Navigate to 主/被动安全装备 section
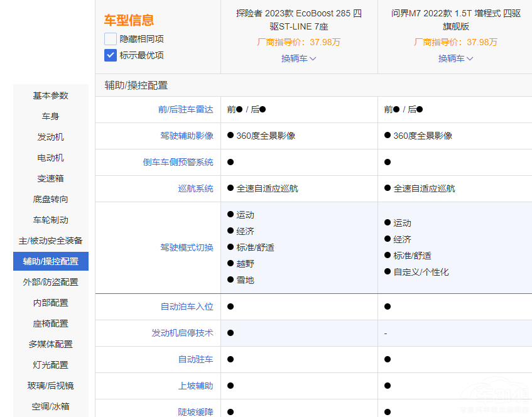Viewport: 532px width, 417px height. [51, 241]
